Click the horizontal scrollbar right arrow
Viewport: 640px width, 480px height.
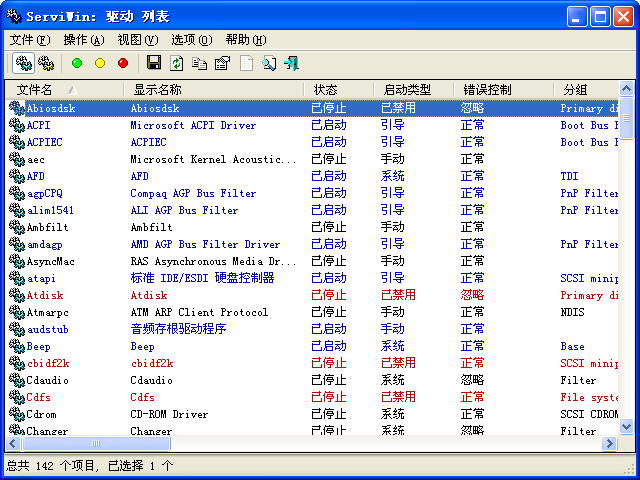(610, 443)
